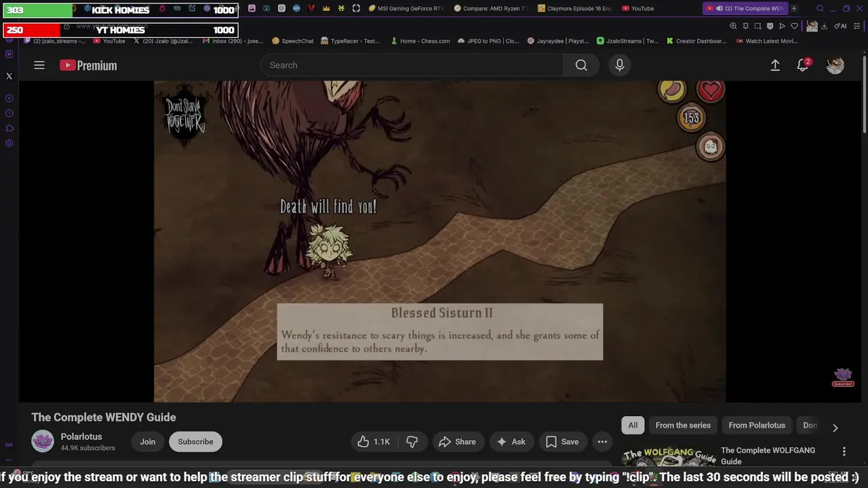Viewport: 868px width, 488px height.
Task: Save the video to a playlist
Action: [x=563, y=441]
